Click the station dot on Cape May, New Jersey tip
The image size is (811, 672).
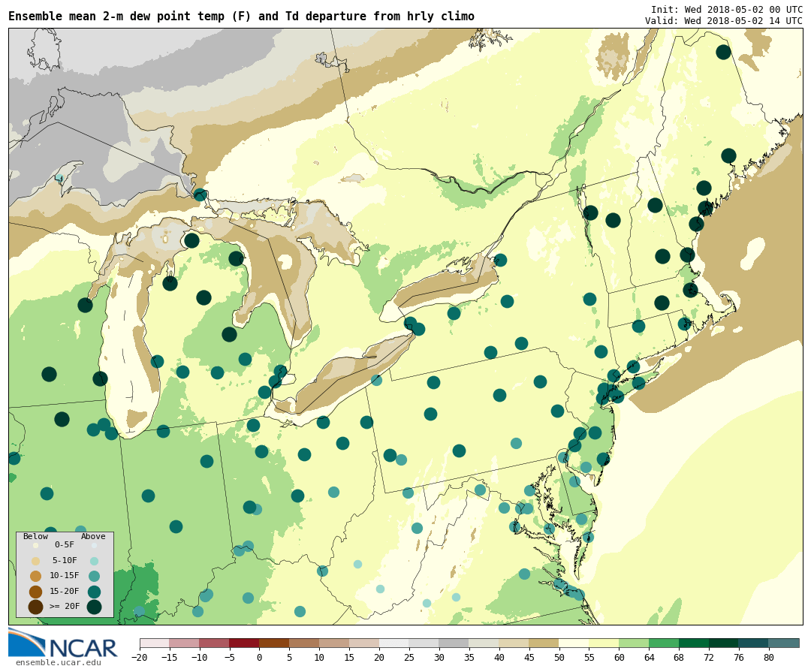tap(602, 459)
